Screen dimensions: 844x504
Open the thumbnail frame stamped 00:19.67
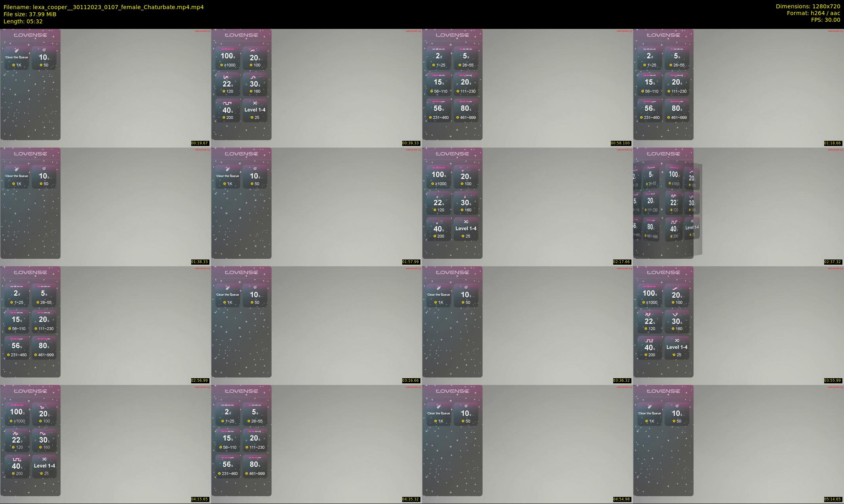tap(105, 88)
